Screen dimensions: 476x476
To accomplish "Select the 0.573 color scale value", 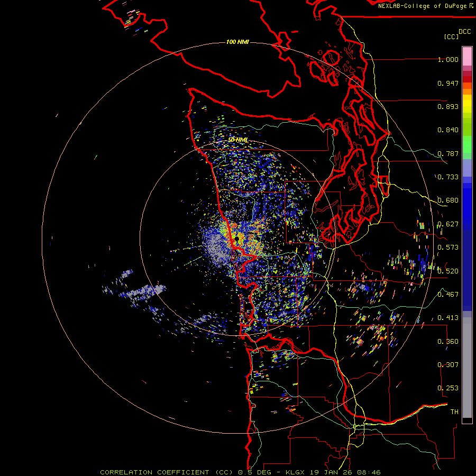I will coord(448,248).
